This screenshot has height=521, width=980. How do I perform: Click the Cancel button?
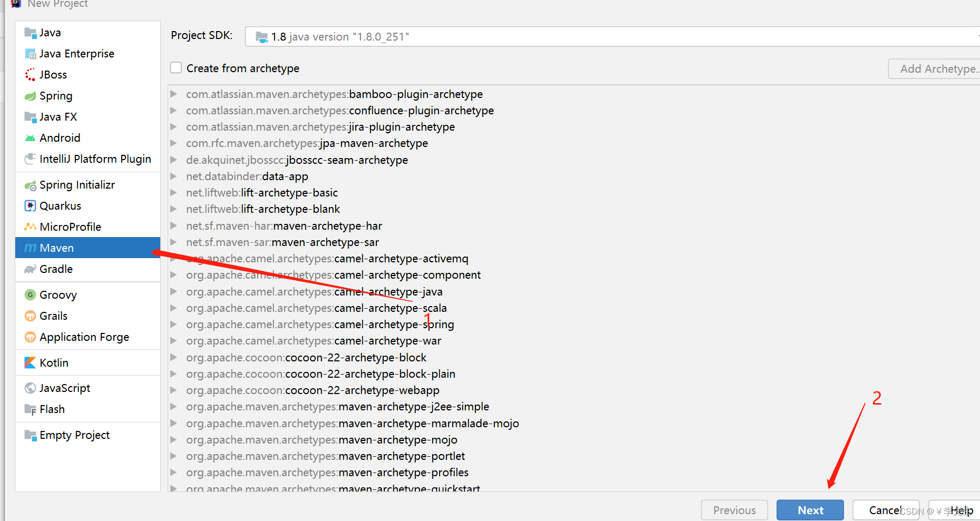(886, 510)
